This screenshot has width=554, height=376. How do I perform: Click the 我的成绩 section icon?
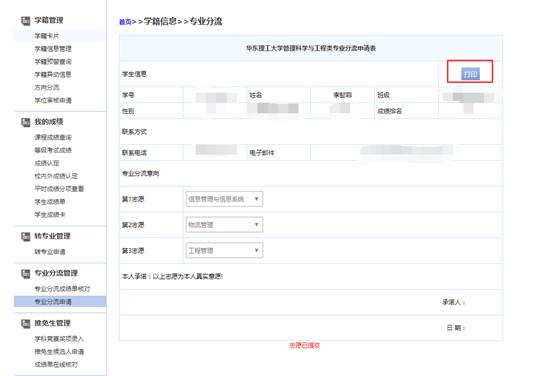coord(25,122)
